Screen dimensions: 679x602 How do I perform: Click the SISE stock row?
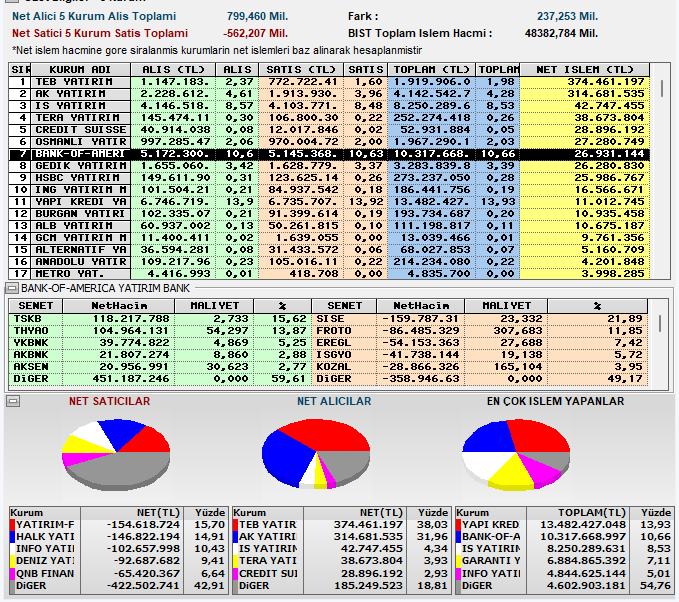480,319
